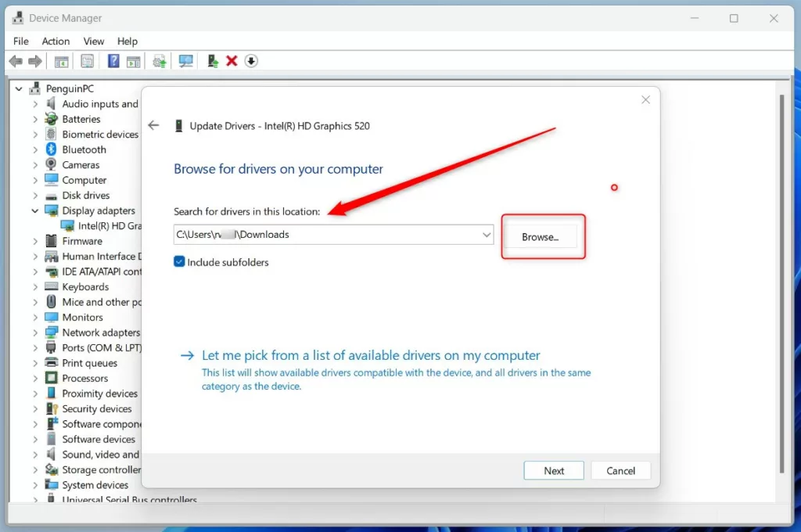Collapse the PenguinPC root node
Image resolution: width=801 pixels, height=532 pixels.
pyautogui.click(x=19, y=88)
